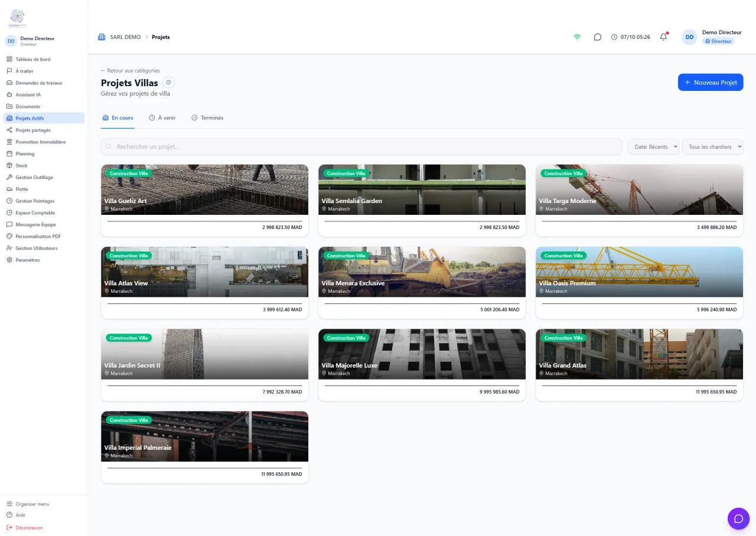
Task: Open the Villa Menara Exclusive project card
Action: pyautogui.click(x=422, y=282)
